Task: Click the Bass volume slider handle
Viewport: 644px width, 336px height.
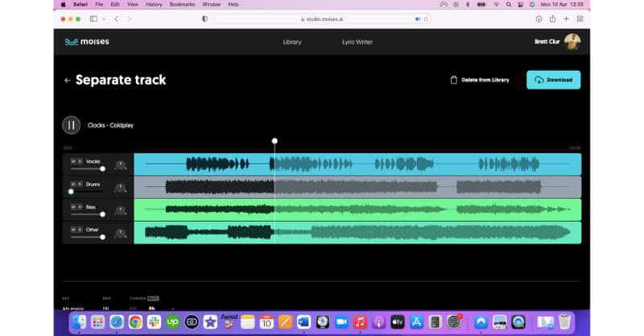Action: click(x=103, y=214)
